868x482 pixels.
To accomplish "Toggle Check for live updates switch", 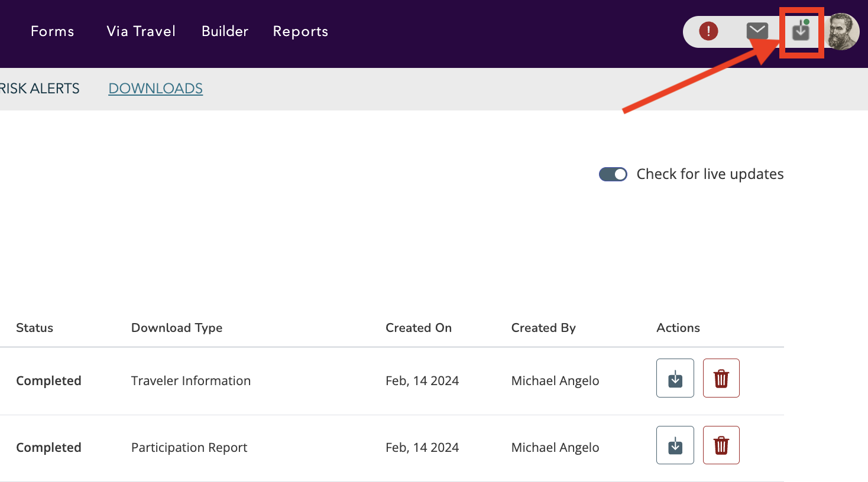I will coord(613,174).
